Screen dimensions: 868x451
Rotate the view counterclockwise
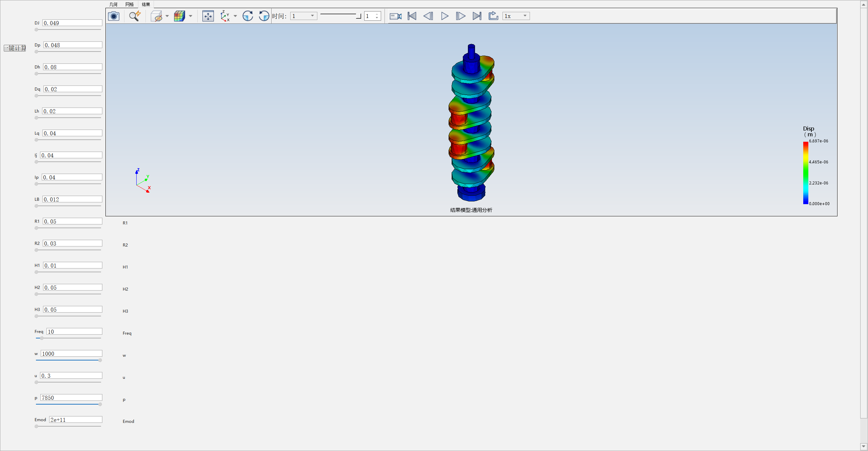point(264,16)
